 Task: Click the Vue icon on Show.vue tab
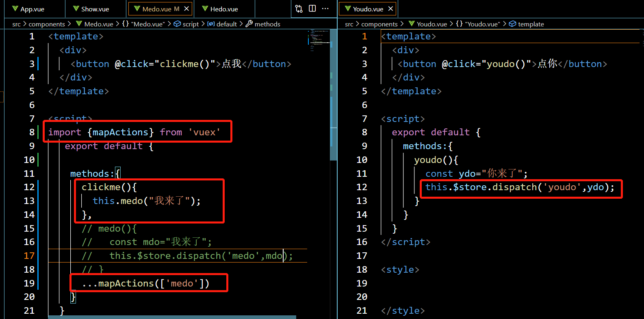pos(76,9)
